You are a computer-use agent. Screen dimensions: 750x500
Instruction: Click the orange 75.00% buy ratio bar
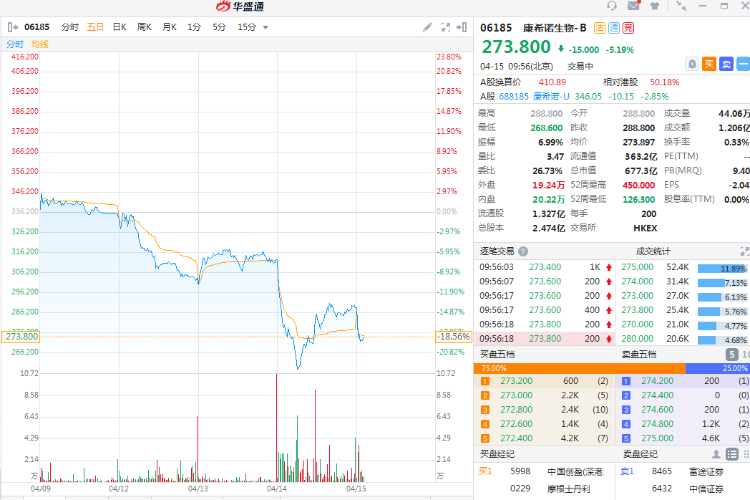point(580,368)
